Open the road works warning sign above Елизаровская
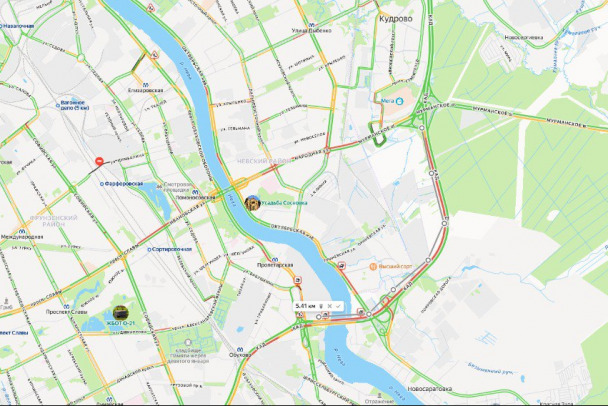The height and width of the screenshot is (406, 608). 154,55
